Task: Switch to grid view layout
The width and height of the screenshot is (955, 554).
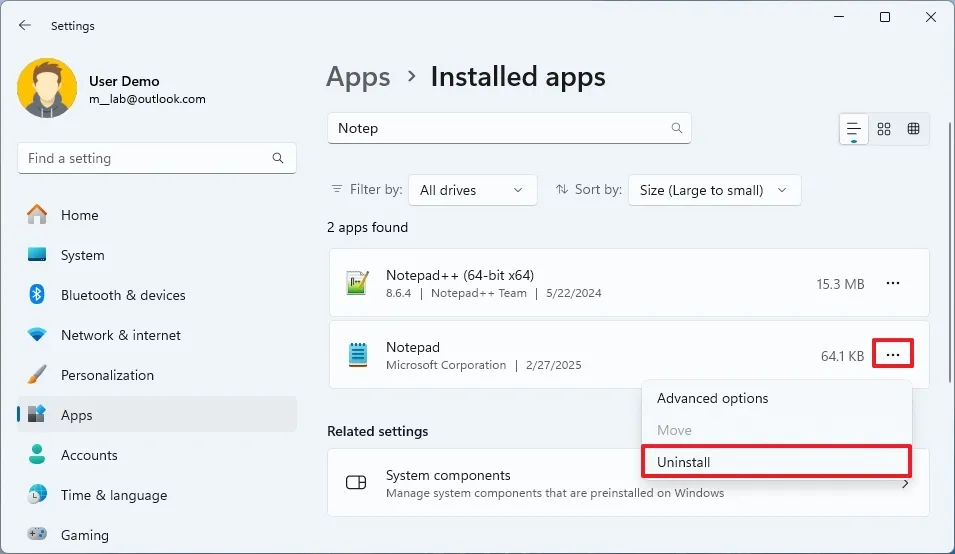Action: pos(884,129)
